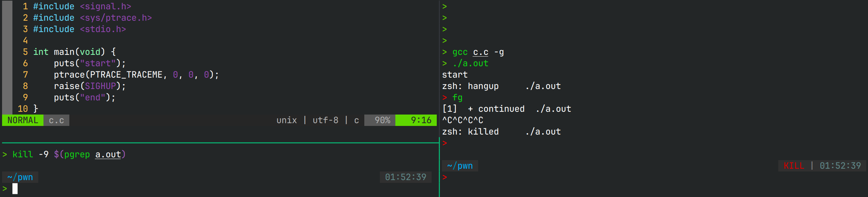Click the gcc c.c -g command line
The height and width of the screenshot is (197, 868).
click(478, 52)
